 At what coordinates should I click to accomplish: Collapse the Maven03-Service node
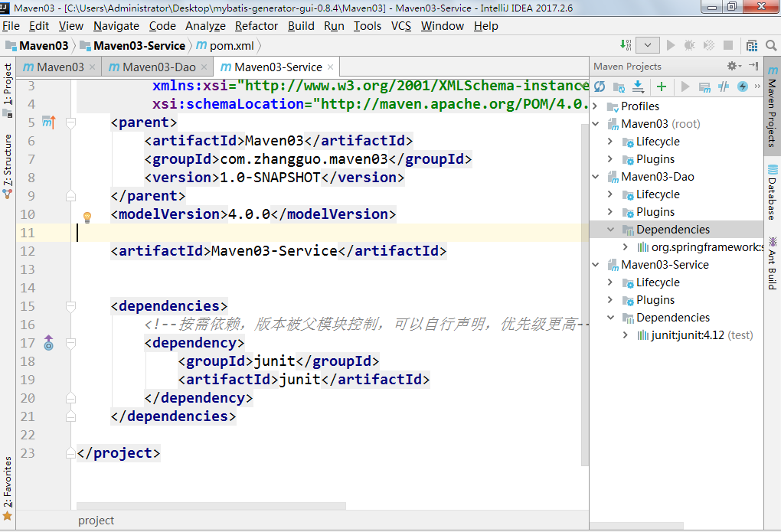click(596, 265)
